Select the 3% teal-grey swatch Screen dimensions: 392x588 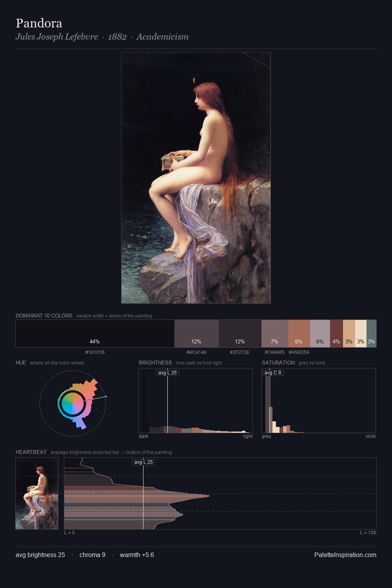click(371, 334)
